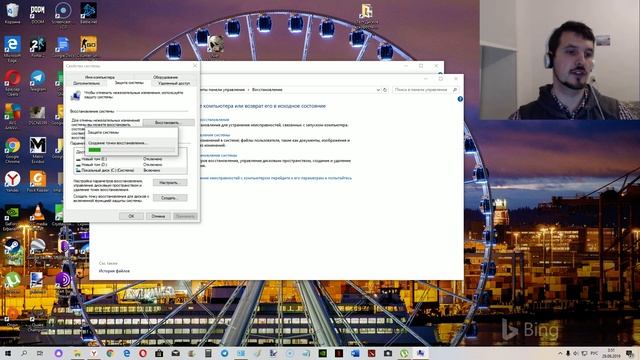Image resolution: width=640 pixels, height=360 pixels.
Task: Switch to the Дополнительно tab
Action: pyautogui.click(x=87, y=83)
